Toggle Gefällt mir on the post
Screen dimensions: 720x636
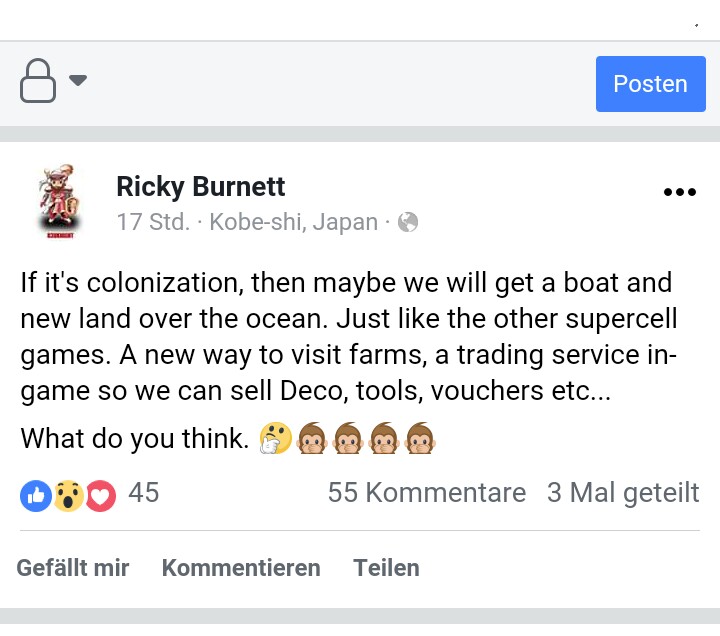(73, 568)
